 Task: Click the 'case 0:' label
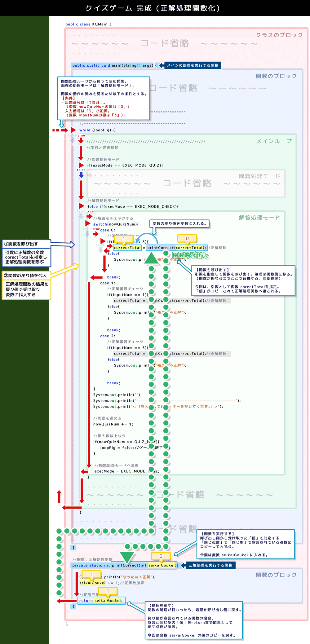coord(107,230)
